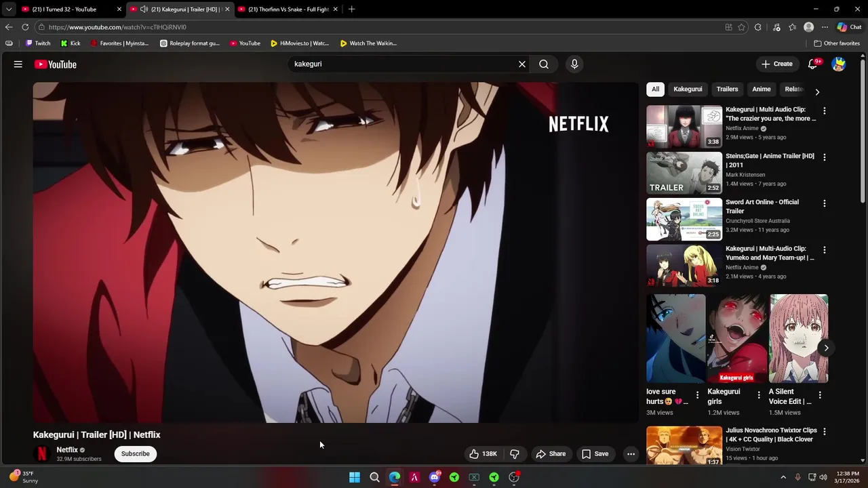
Task: Open Sword Art Online Official Trailer thumbnail
Action: (684, 220)
